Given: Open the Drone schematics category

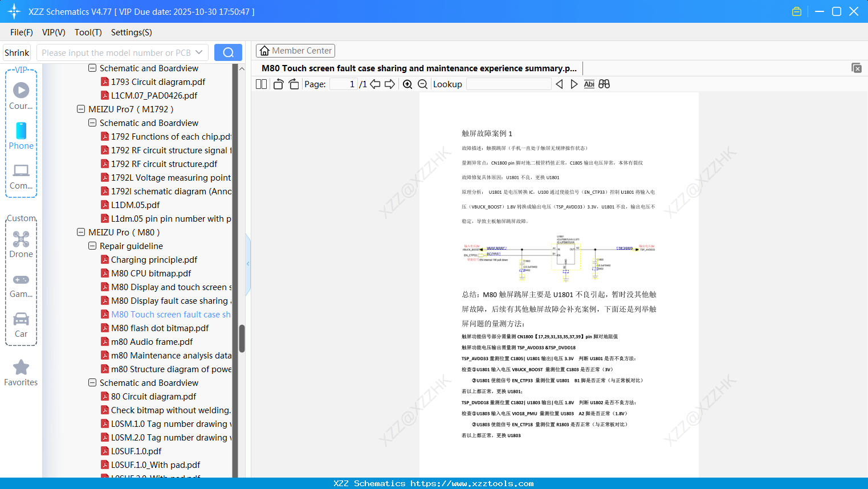Looking at the screenshot, I should click(21, 245).
